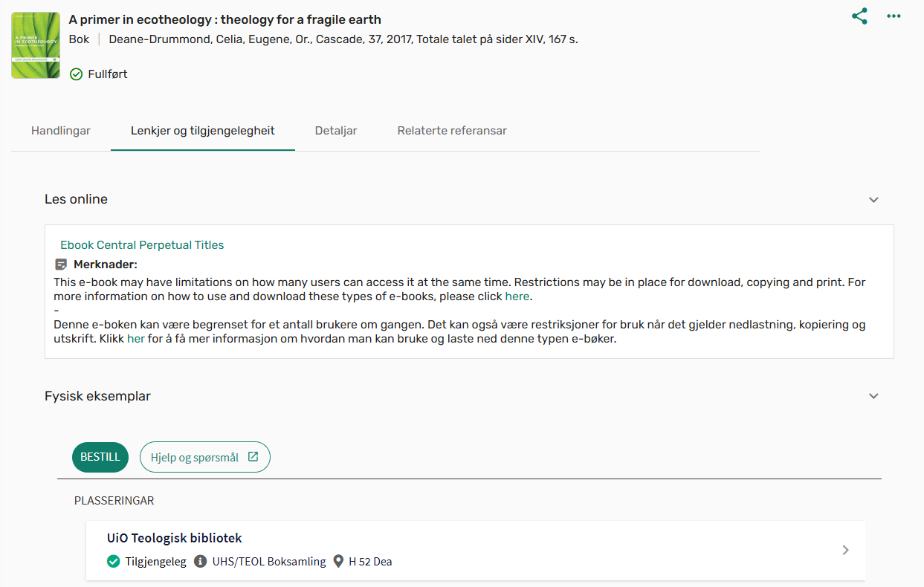Click the 'Tilgjengeleg' status text

pos(156,562)
